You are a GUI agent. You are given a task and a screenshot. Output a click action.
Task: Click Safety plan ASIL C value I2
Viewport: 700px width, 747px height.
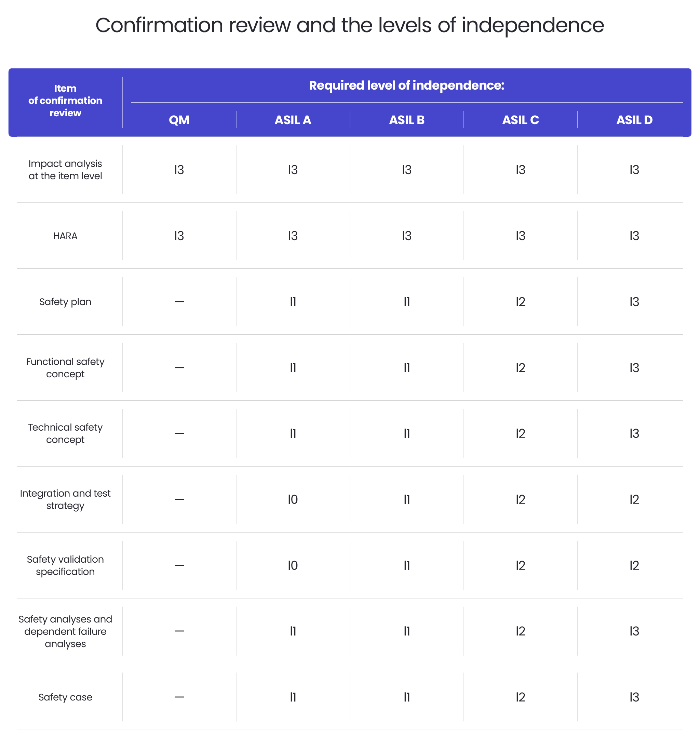521,302
